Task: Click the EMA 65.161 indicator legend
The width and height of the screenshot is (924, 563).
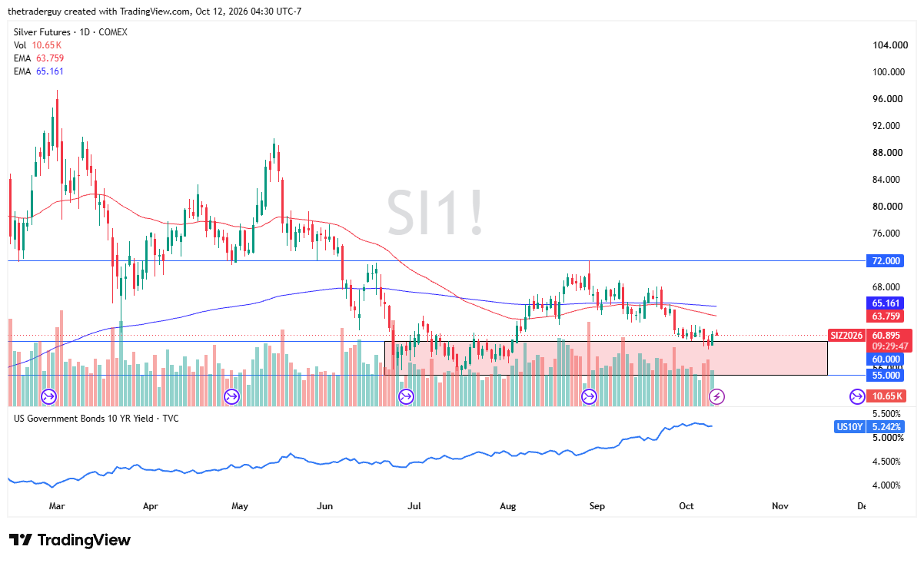Action: [x=38, y=71]
